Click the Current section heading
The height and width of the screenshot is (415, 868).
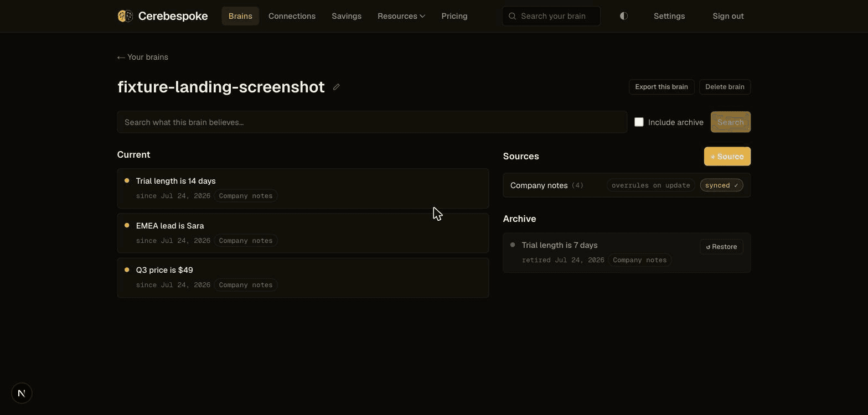133,154
